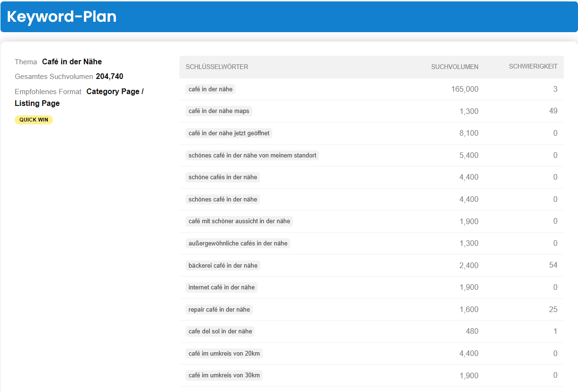Click the 165,000 search volume cell
The height and width of the screenshot is (392, 578).
click(x=464, y=89)
